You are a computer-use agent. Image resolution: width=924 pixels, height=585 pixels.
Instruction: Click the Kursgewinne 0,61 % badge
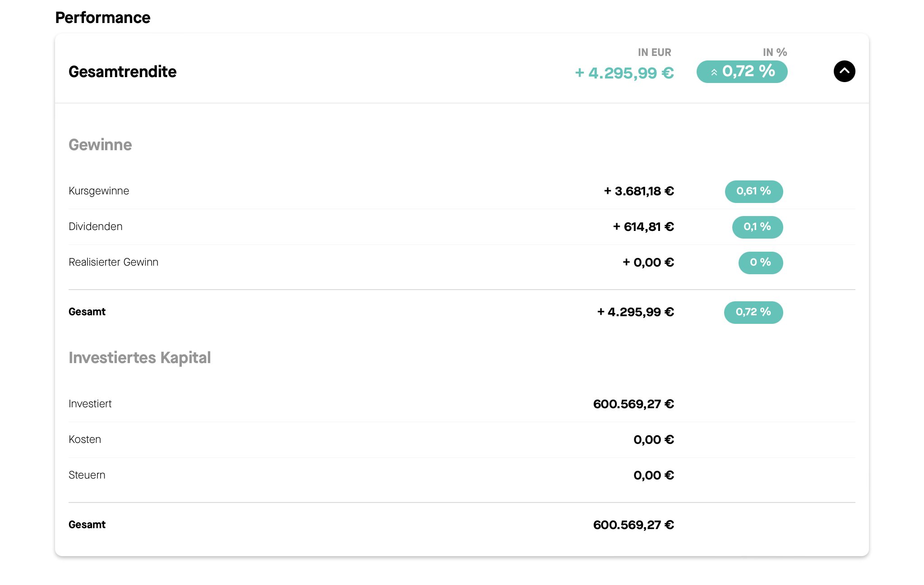[753, 191]
